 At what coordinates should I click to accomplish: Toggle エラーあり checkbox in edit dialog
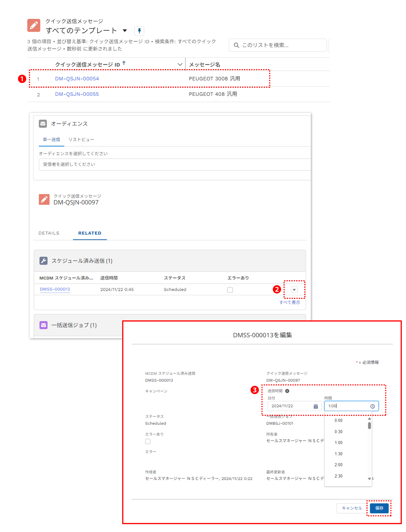(x=148, y=442)
